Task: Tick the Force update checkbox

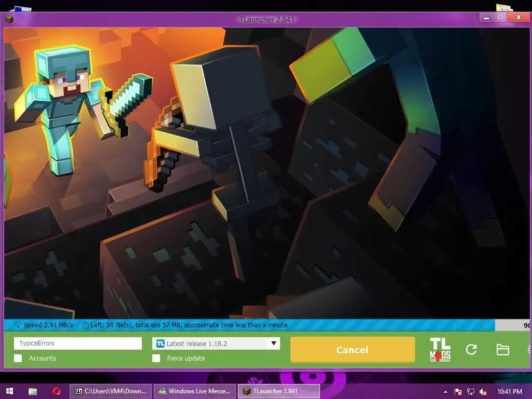Action: coord(156,358)
